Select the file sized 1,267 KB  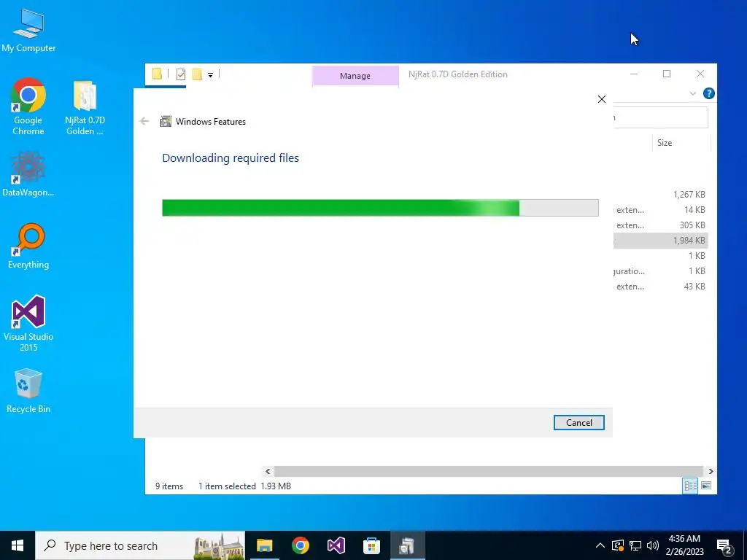point(660,194)
